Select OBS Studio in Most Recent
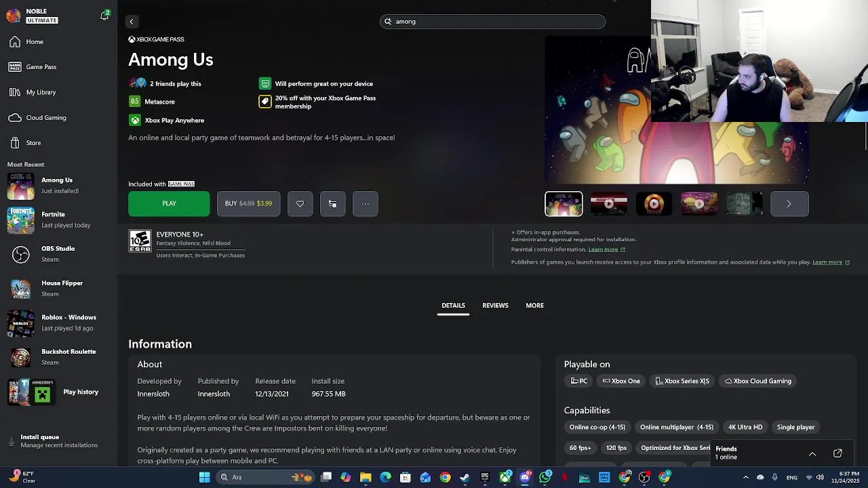This screenshot has height=488, width=868. point(59,254)
